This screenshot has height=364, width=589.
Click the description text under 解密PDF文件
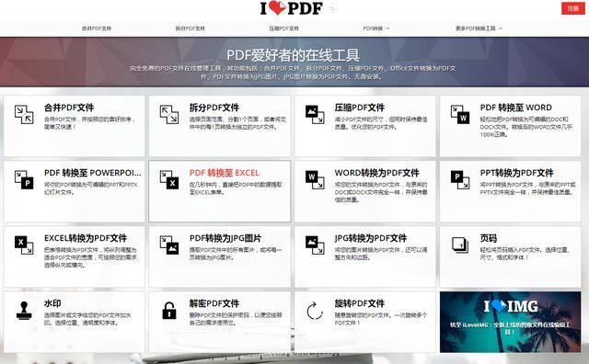(x=236, y=319)
